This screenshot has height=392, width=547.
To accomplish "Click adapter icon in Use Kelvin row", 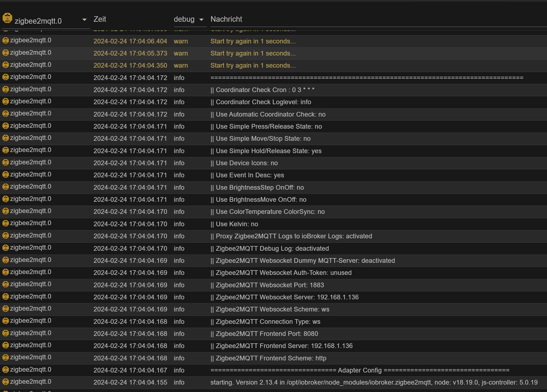I will [6, 223].
